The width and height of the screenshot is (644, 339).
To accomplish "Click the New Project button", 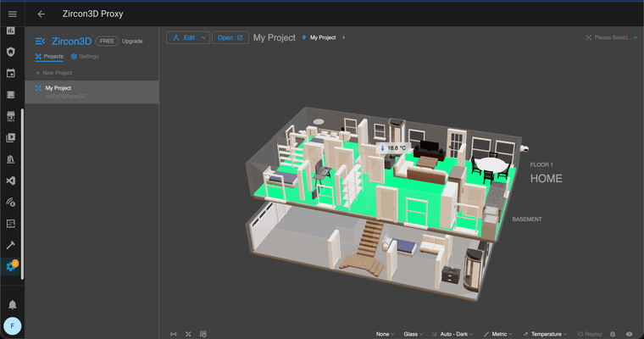I will pyautogui.click(x=55, y=73).
